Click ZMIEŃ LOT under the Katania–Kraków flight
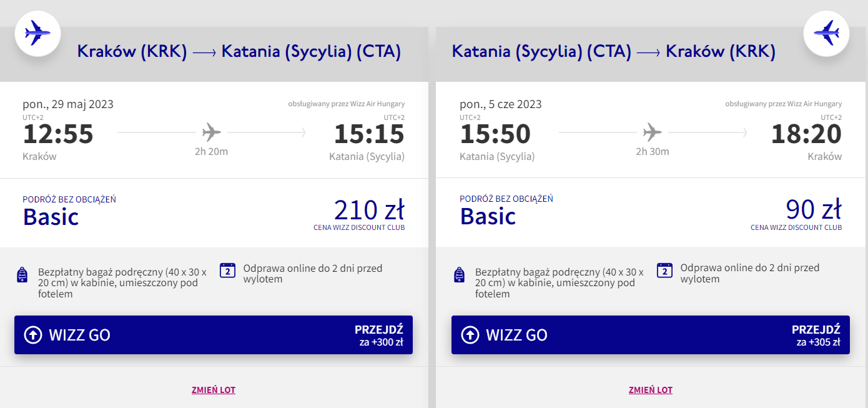This screenshot has width=868, height=408. click(x=651, y=390)
